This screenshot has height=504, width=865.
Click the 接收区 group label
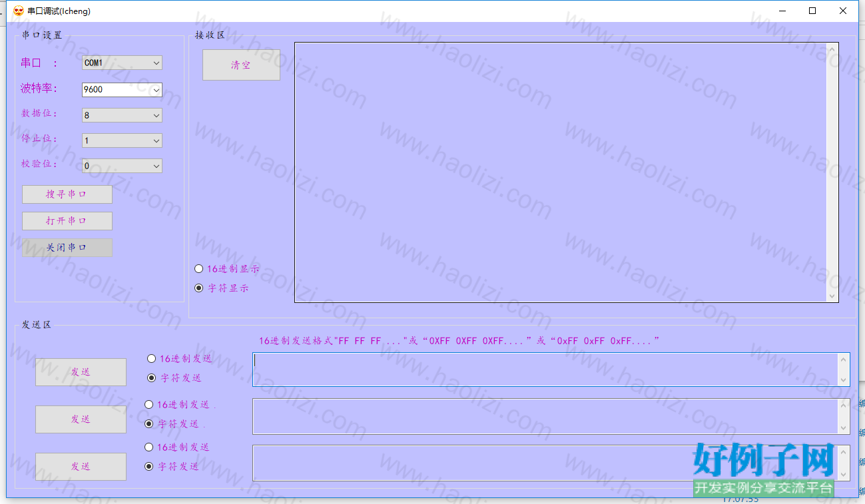tap(210, 35)
